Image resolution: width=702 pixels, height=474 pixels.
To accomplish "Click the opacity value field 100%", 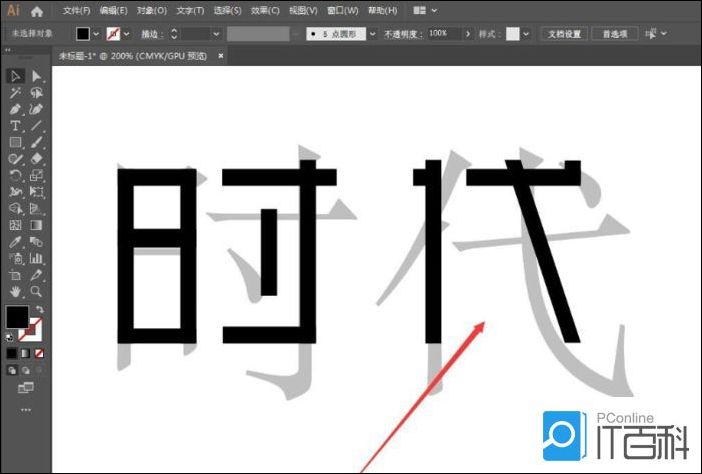I will pyautogui.click(x=443, y=34).
